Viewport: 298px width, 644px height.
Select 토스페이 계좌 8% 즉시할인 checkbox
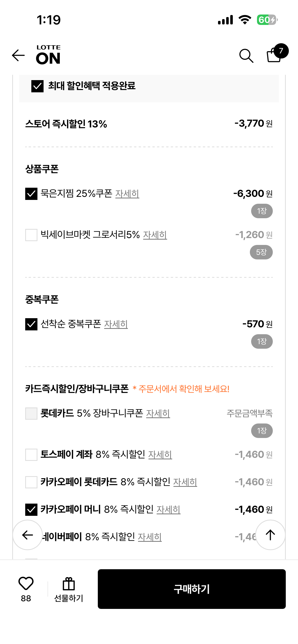click(31, 455)
